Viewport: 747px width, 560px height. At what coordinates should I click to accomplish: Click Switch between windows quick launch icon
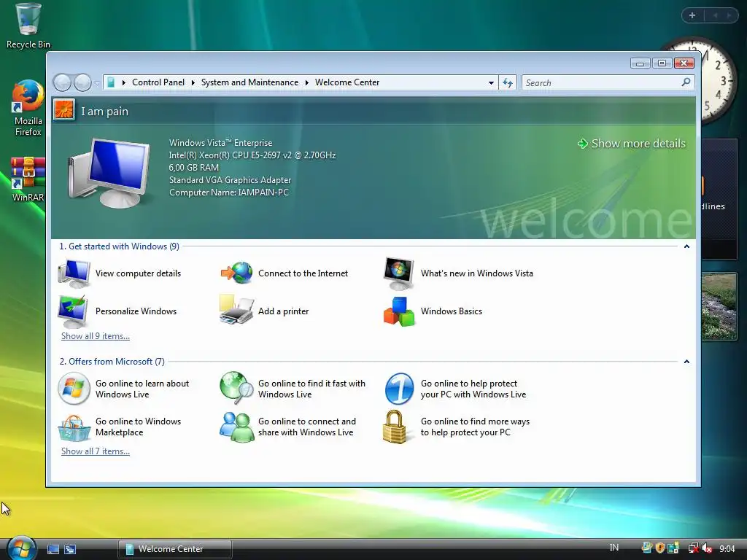pyautogui.click(x=70, y=549)
